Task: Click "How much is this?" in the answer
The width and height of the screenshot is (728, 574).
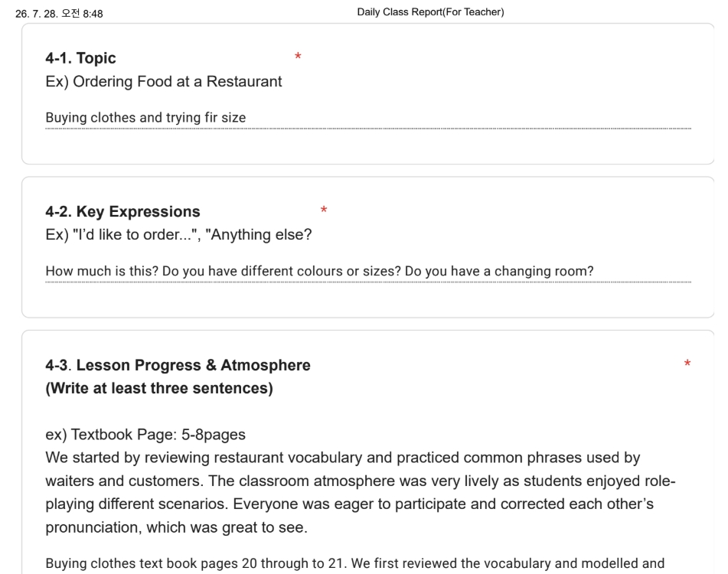Action: 102,271
